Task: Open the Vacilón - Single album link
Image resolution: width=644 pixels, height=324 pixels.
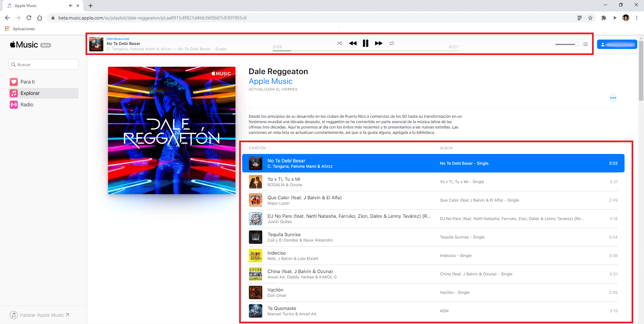Action: click(x=454, y=292)
